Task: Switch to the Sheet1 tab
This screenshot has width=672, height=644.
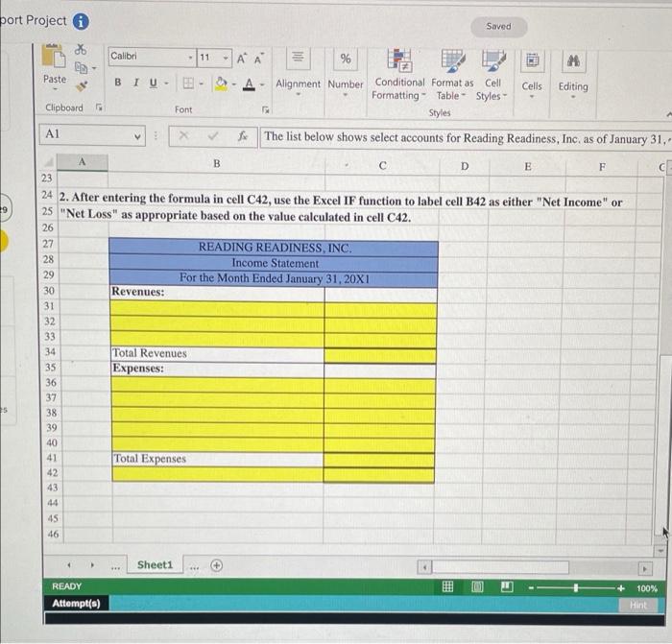Action: coord(155,565)
